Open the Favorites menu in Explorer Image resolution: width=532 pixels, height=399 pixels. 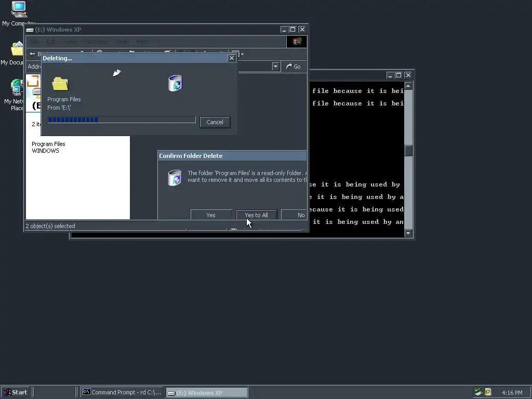[96, 42]
